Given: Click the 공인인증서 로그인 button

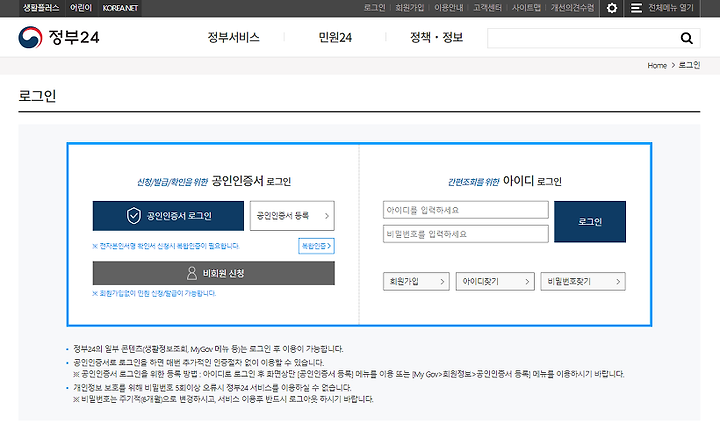Looking at the screenshot, I should click(168, 216).
